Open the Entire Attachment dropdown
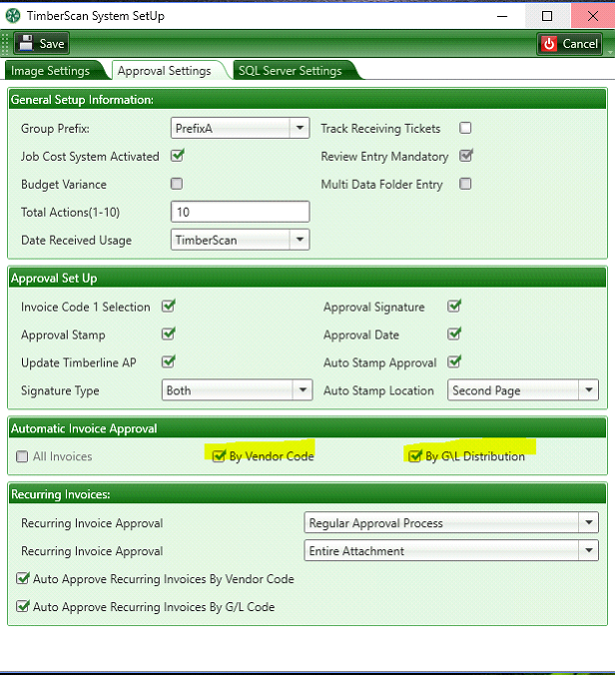616x676 pixels. (x=451, y=550)
